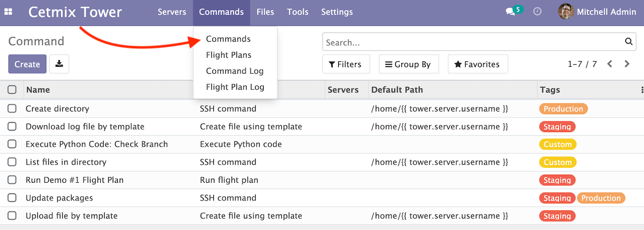
Task: Check the Upload file by template checkbox
Action: [x=12, y=216]
